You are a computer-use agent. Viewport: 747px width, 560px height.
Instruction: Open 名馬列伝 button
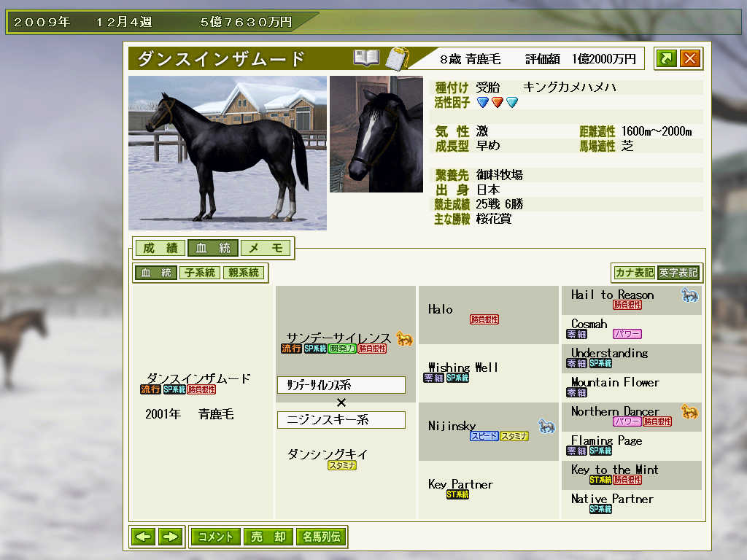[321, 537]
